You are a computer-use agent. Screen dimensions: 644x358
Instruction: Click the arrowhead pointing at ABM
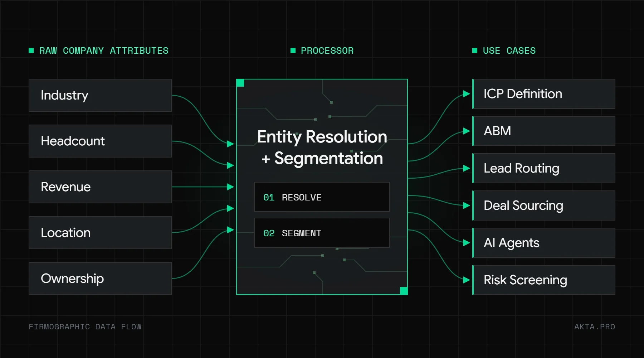pos(466,131)
